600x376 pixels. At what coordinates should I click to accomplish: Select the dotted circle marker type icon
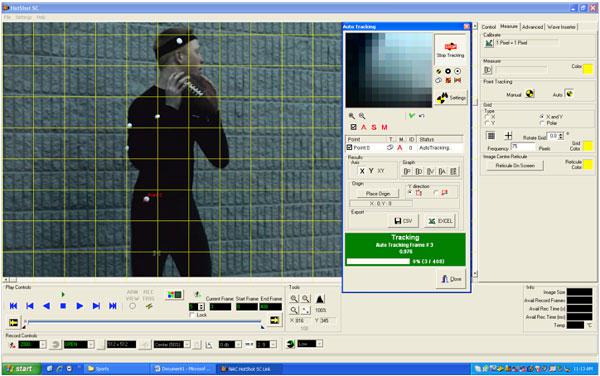coord(458,71)
